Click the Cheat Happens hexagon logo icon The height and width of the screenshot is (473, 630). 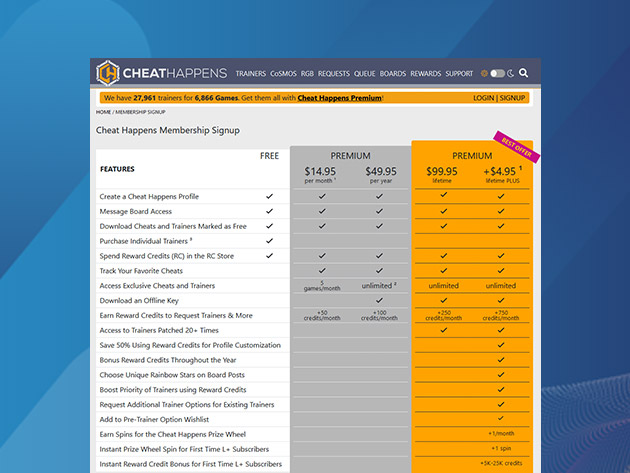coord(108,73)
